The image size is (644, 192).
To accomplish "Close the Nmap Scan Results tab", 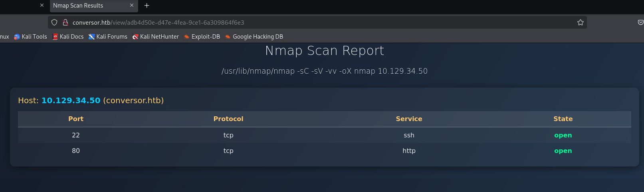I will point(132,6).
